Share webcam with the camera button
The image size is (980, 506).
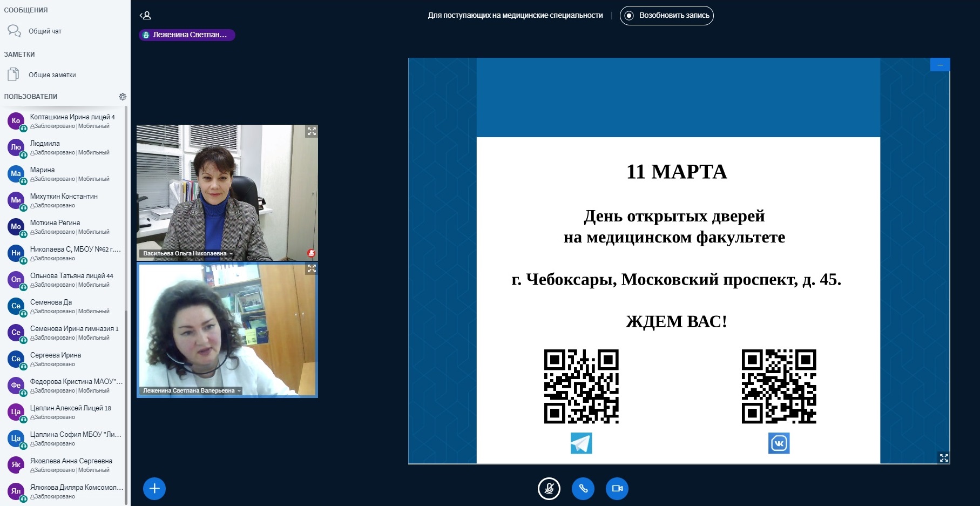click(617, 489)
